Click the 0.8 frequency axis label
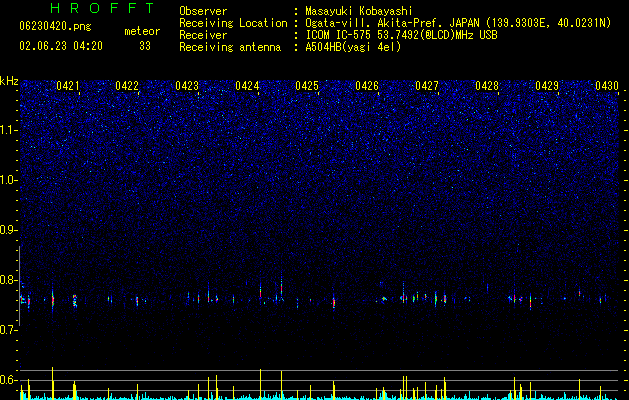The height and width of the screenshot is (400, 629). [9, 280]
